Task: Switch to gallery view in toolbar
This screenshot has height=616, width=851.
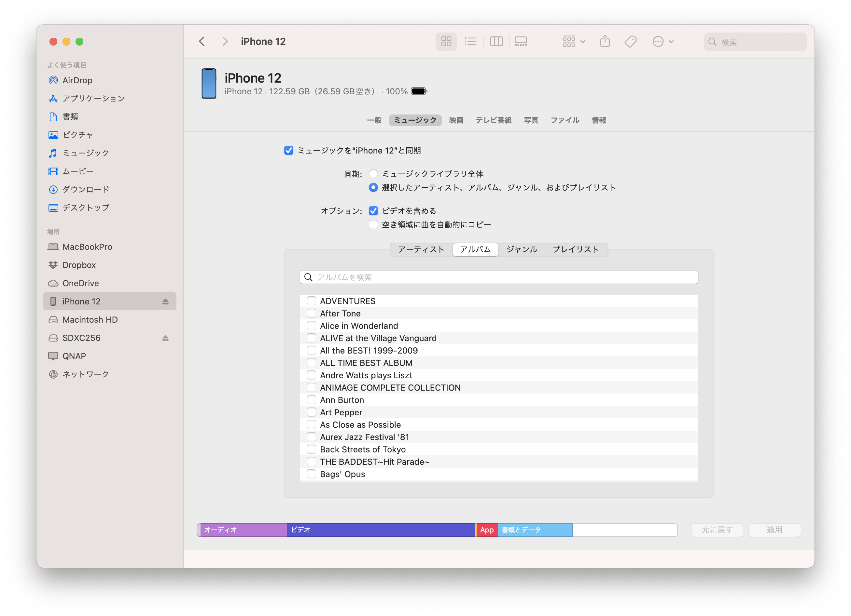Action: click(x=521, y=41)
